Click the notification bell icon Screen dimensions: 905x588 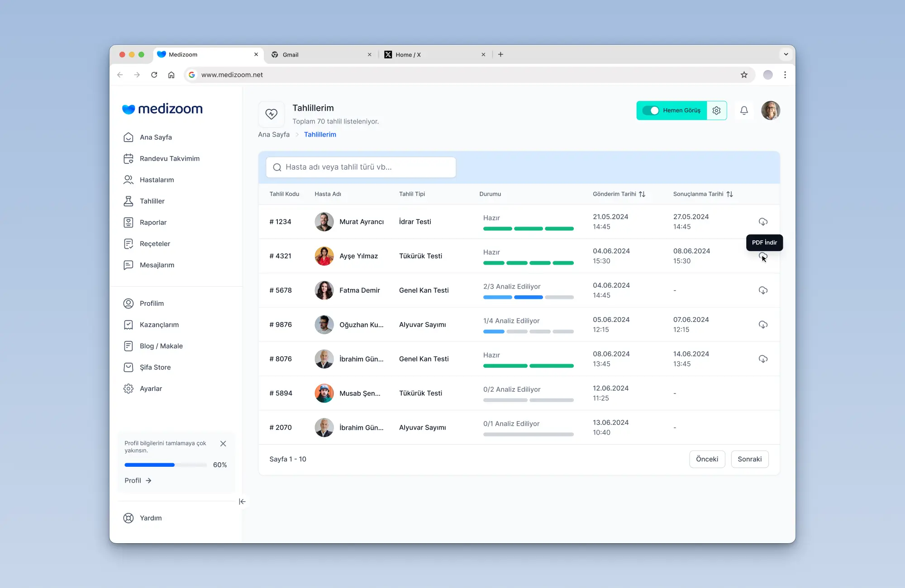tap(744, 110)
